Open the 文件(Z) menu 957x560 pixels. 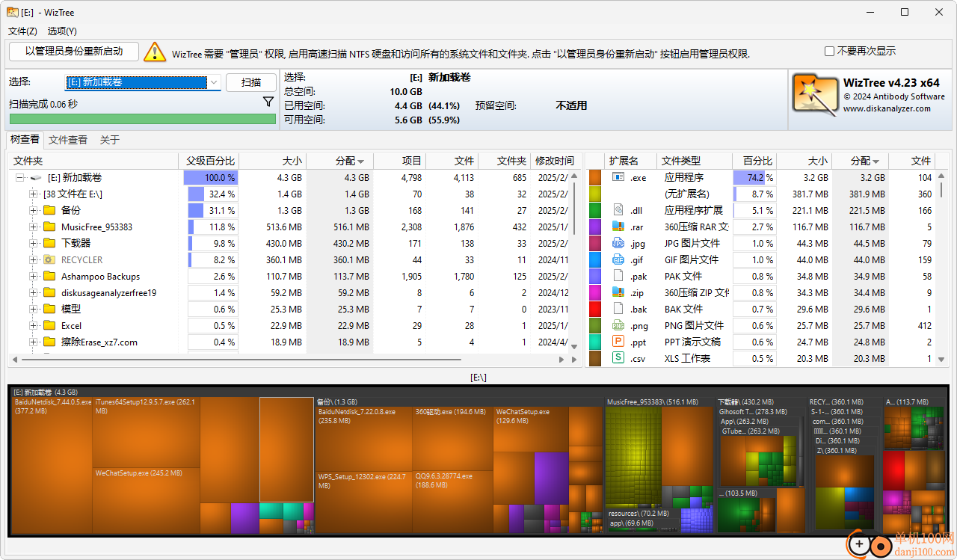(x=22, y=31)
